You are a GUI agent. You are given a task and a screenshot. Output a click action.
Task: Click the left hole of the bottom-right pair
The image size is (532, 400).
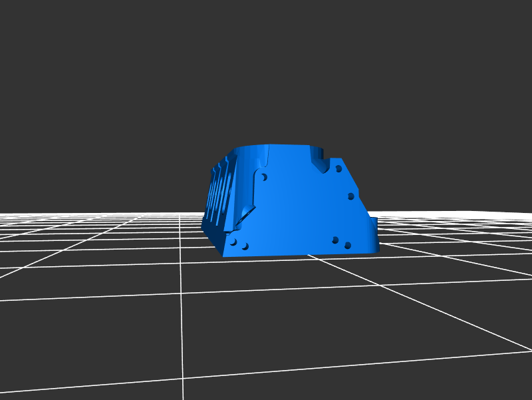tap(335, 240)
